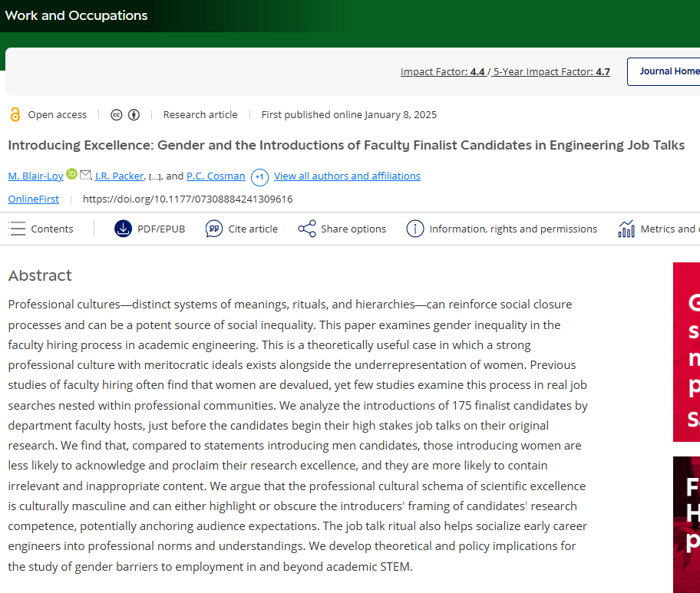Screen dimensions: 700x593
Task: Open author link P.C. Cosman
Action: tap(216, 176)
